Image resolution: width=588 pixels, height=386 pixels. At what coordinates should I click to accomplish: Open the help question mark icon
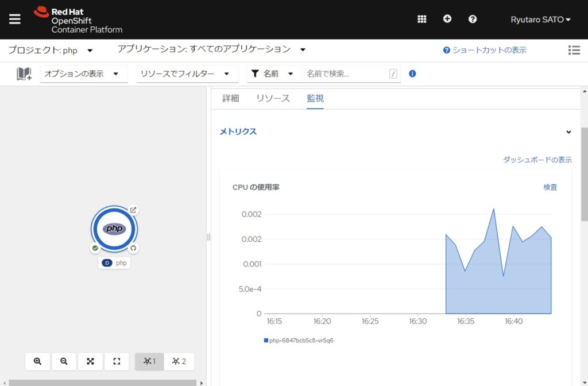(x=472, y=19)
